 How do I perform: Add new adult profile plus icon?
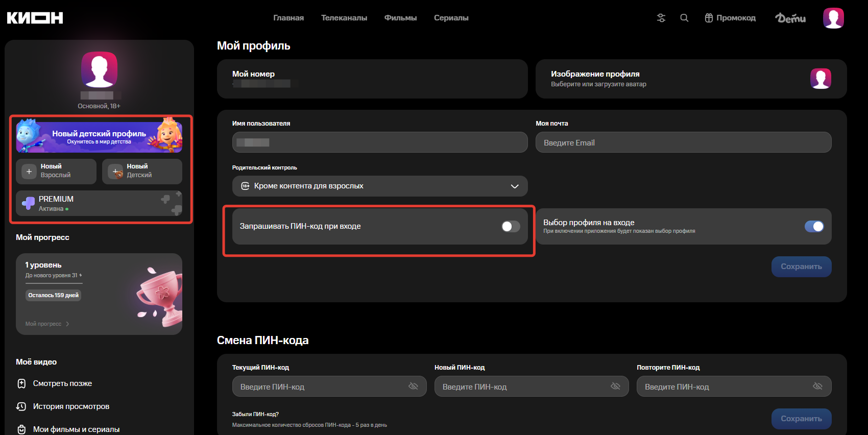coord(29,172)
